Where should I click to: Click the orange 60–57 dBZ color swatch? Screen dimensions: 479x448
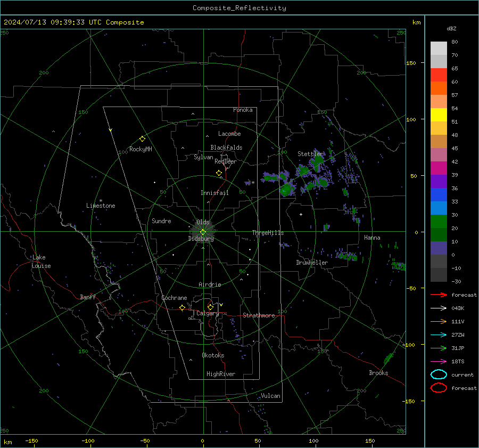[x=439, y=88]
